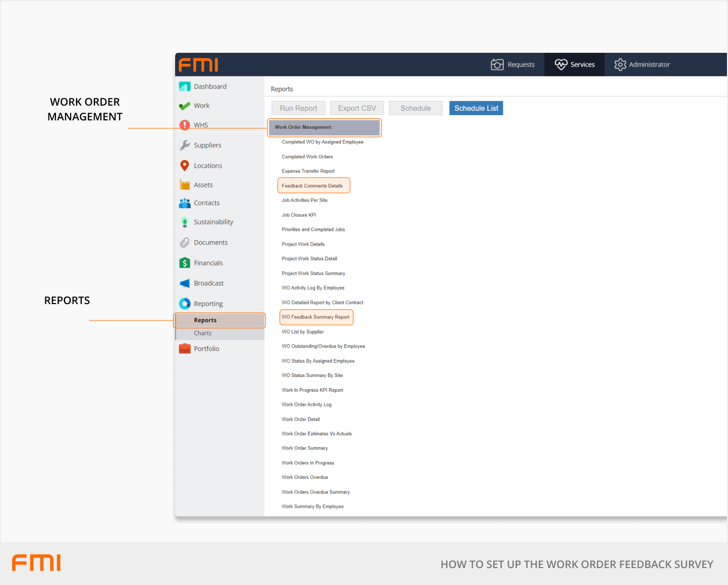Click the Locations map pin icon
Viewport: 728px width, 585px height.
click(x=185, y=166)
